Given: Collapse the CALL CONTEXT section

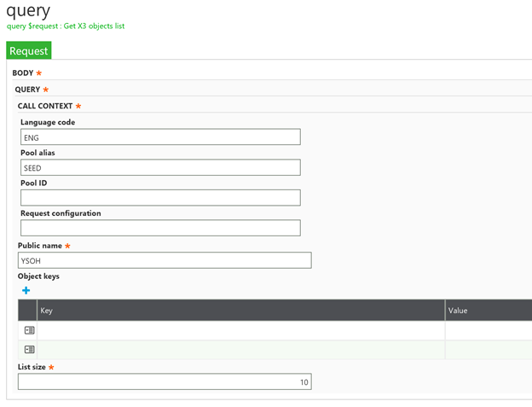Looking at the screenshot, I should 44,106.
